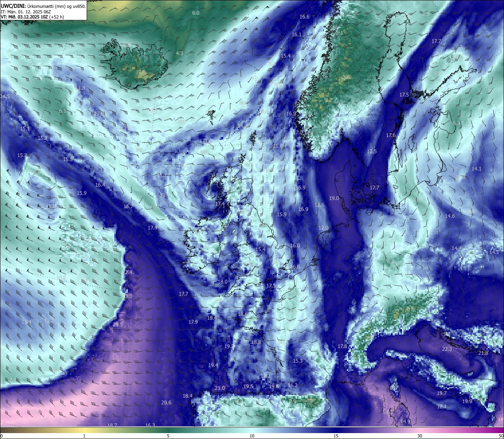
Task: Click the '19.4' value label
Action: pos(213,365)
